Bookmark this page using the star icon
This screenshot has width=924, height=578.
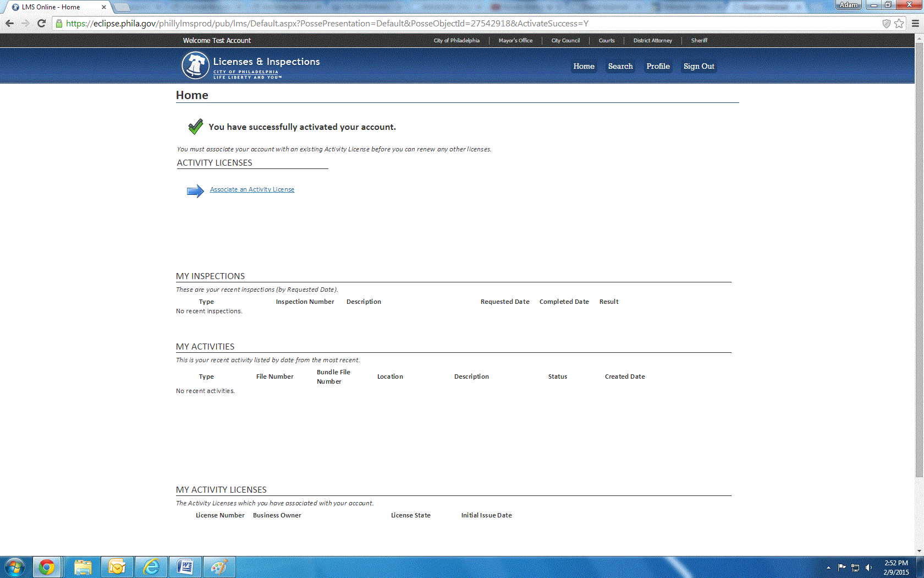[x=899, y=23]
